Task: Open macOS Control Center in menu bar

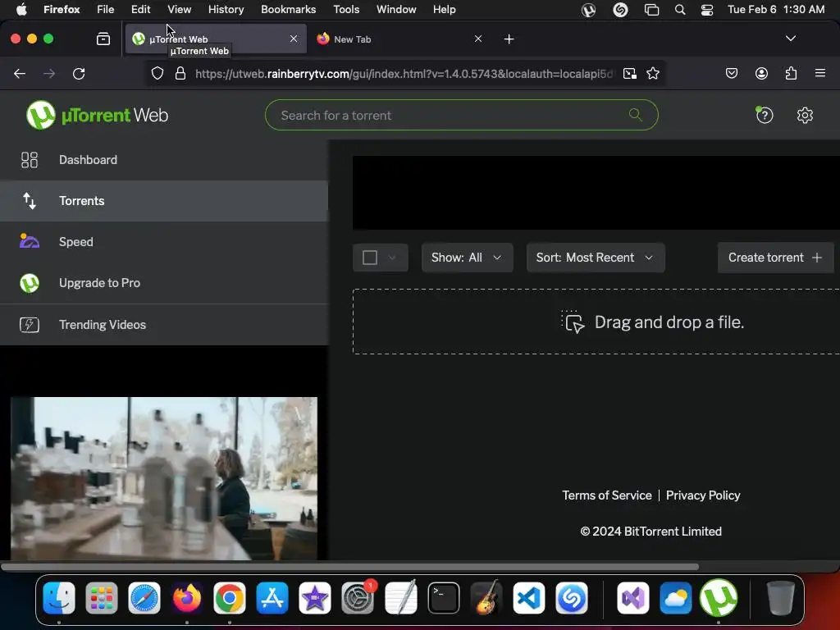Action: pos(706,10)
